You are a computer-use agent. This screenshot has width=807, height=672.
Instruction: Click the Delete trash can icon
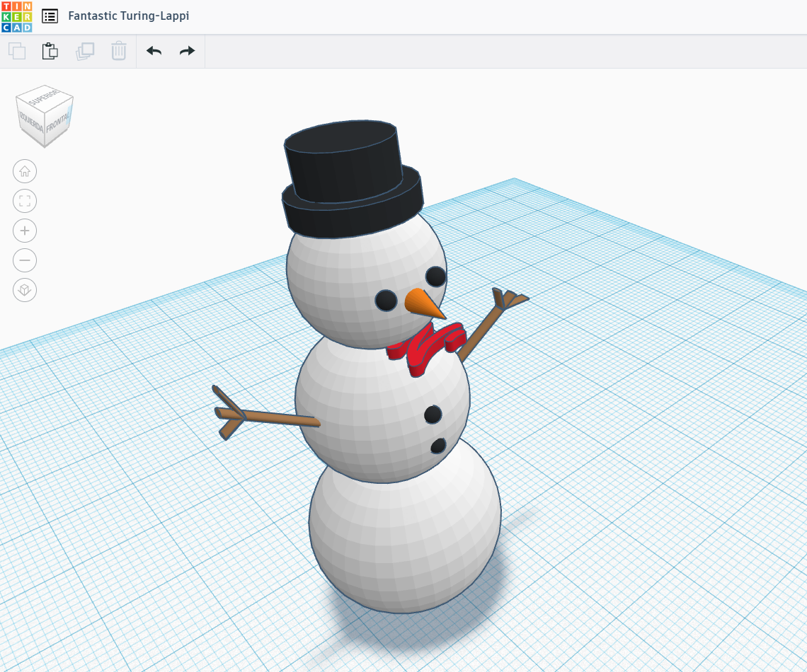pyautogui.click(x=119, y=51)
